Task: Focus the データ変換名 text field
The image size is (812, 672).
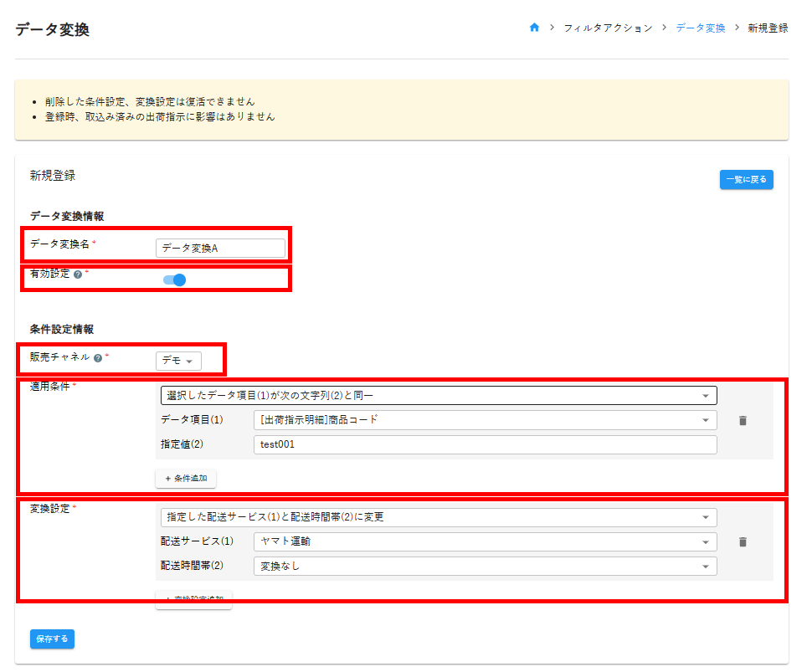Action: [x=220, y=249]
